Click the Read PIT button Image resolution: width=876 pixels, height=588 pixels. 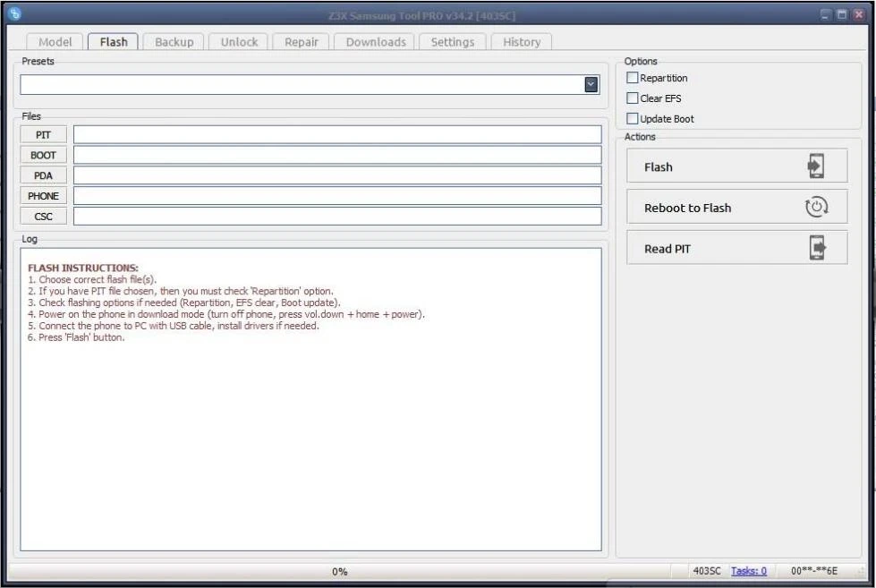click(x=737, y=248)
